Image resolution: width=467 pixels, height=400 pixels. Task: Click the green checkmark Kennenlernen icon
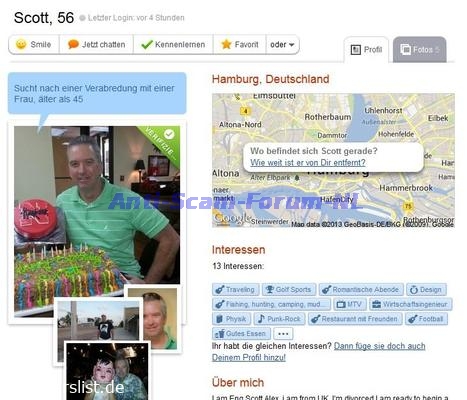147,44
